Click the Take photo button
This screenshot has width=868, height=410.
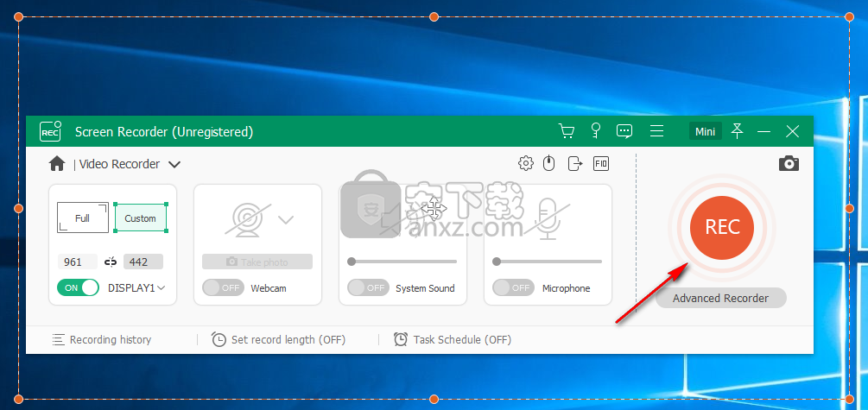coord(257,262)
